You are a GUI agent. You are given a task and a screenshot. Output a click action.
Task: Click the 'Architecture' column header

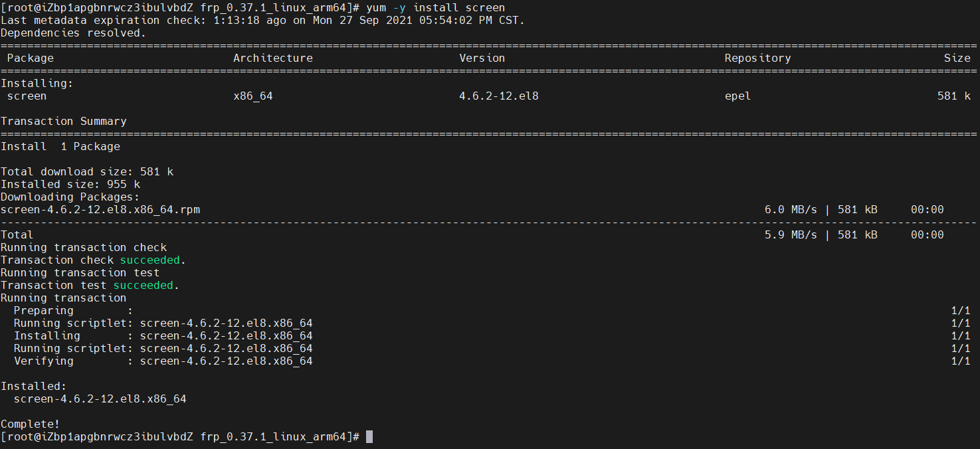272,58
